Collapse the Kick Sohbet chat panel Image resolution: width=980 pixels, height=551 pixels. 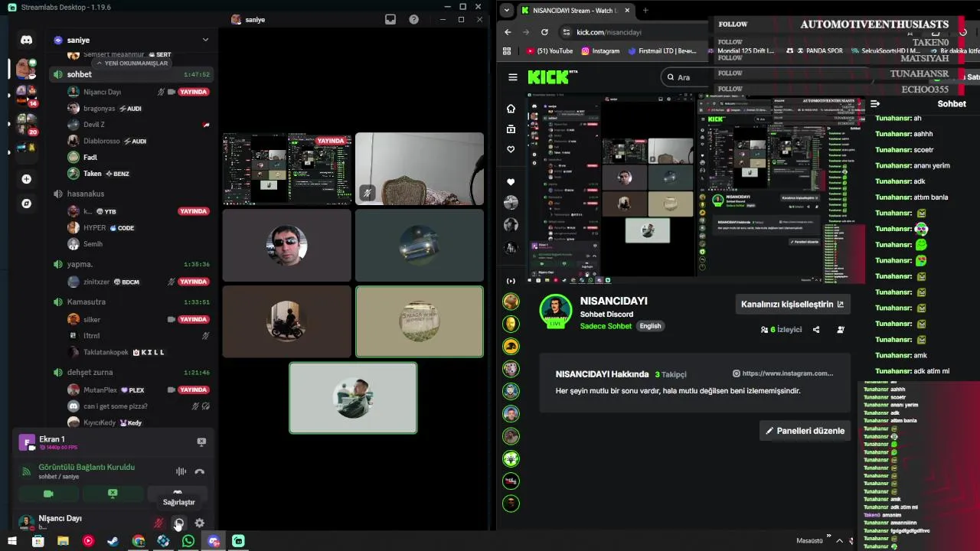click(875, 104)
